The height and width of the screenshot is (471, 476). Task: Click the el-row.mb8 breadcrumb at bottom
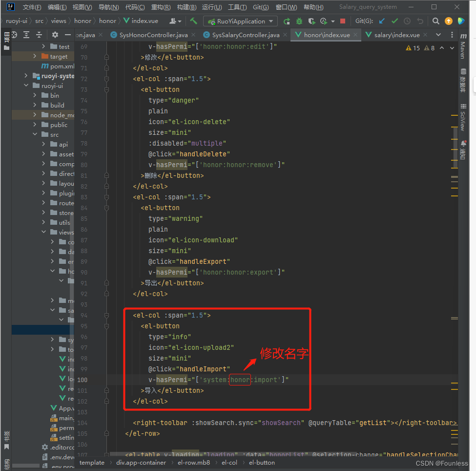pos(194,462)
